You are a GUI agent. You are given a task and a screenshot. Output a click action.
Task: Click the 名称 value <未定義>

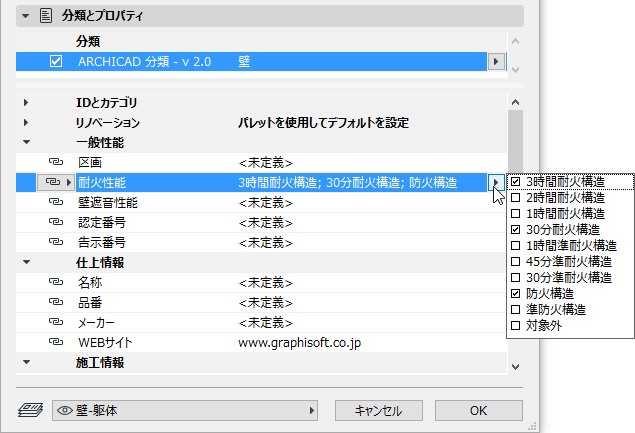[266, 283]
